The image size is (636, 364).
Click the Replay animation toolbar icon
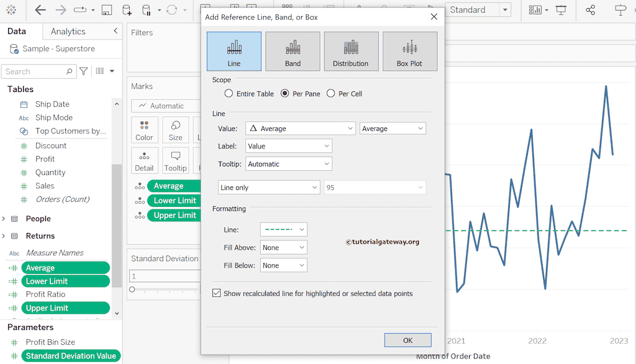(80, 10)
